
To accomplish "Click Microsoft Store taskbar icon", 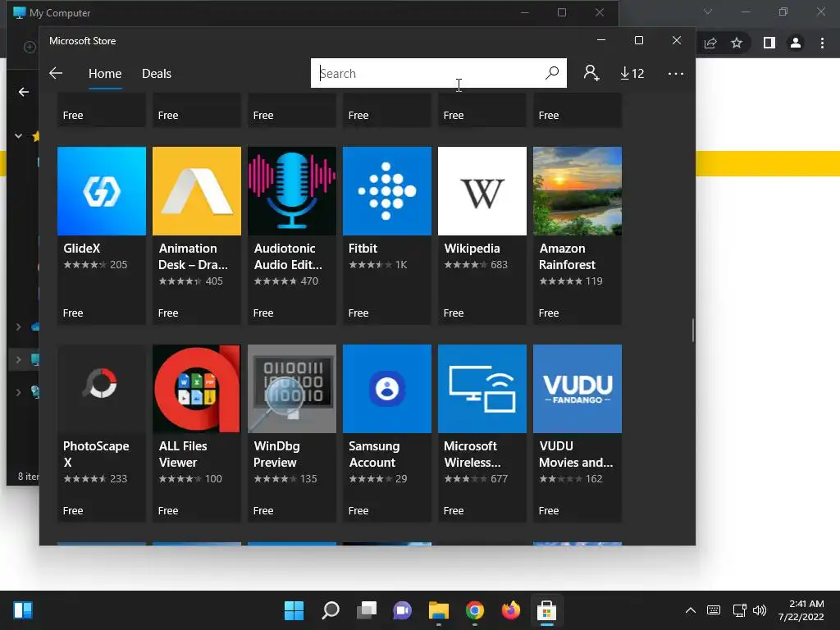I will (546, 610).
